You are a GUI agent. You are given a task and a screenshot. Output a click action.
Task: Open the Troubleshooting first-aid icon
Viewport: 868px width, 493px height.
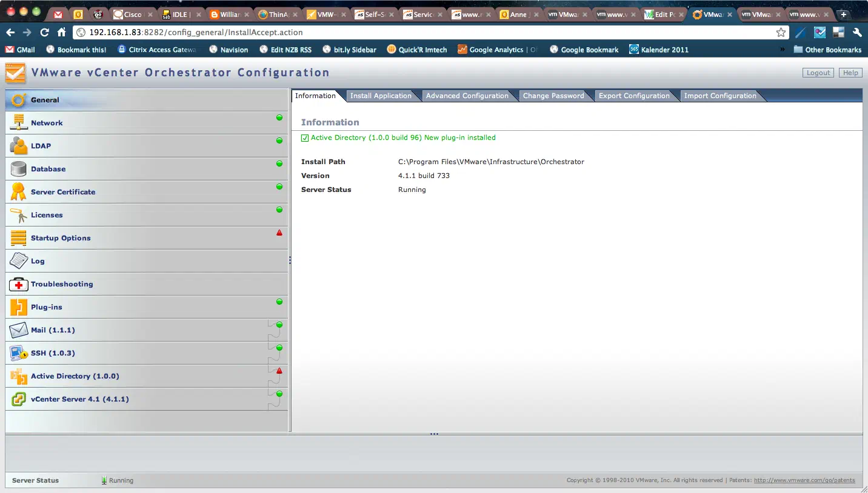click(18, 284)
